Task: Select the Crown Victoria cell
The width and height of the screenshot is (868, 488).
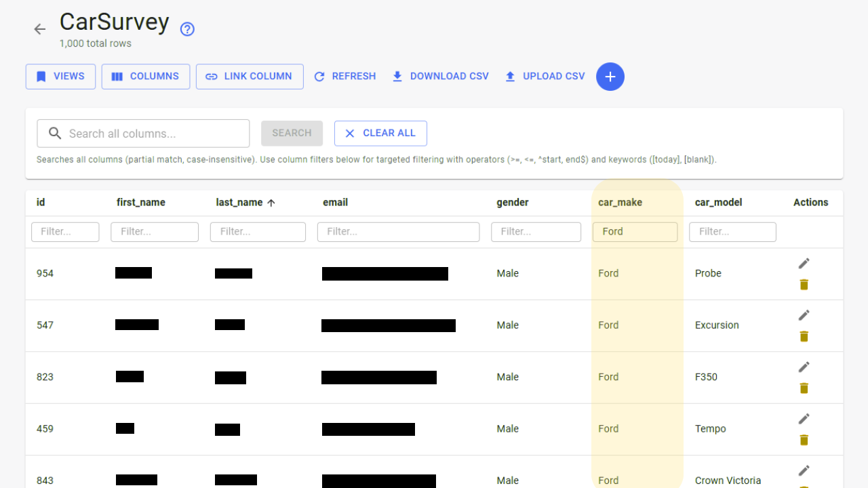Action: pos(728,481)
